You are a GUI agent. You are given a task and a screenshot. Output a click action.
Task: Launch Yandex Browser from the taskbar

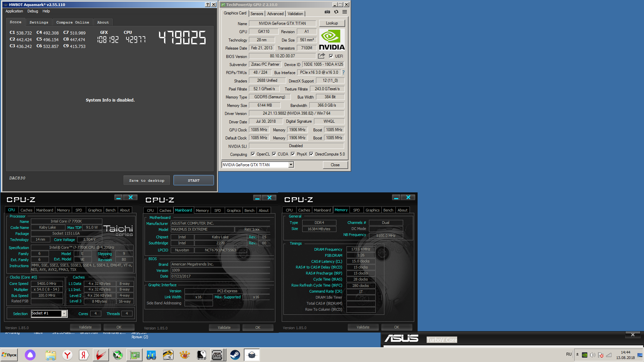(67, 355)
